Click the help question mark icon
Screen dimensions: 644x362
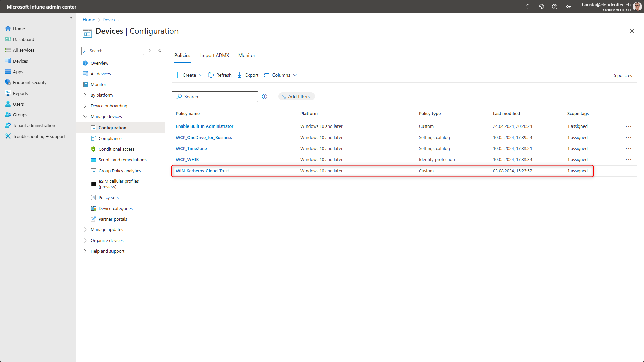click(x=555, y=7)
